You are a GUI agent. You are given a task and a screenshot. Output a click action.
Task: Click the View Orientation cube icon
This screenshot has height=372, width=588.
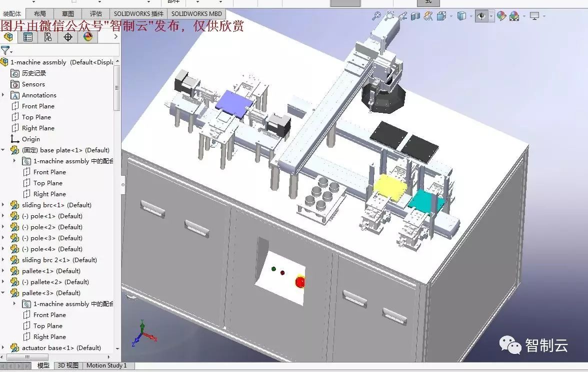tap(441, 16)
